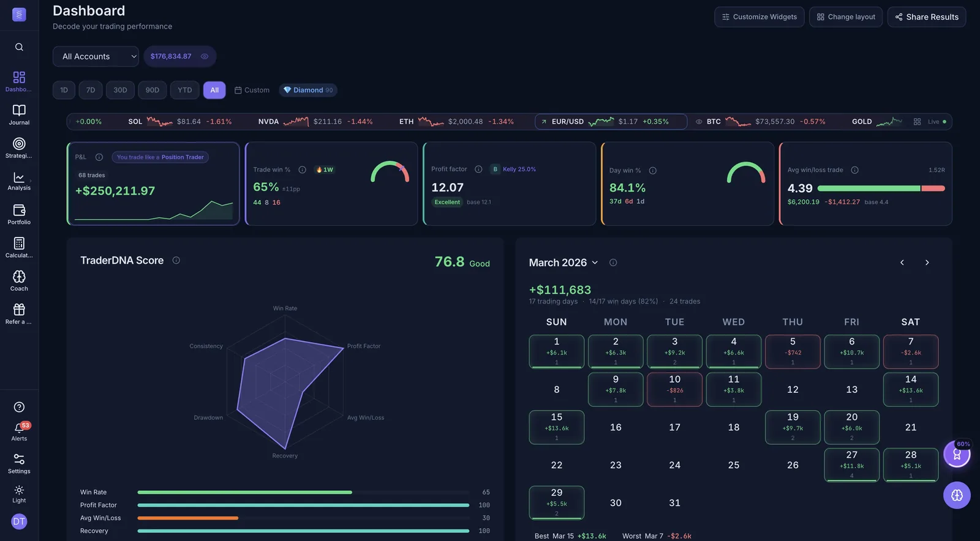Viewport: 980px width, 541px height.
Task: Click the P&L info icon
Action: point(99,157)
